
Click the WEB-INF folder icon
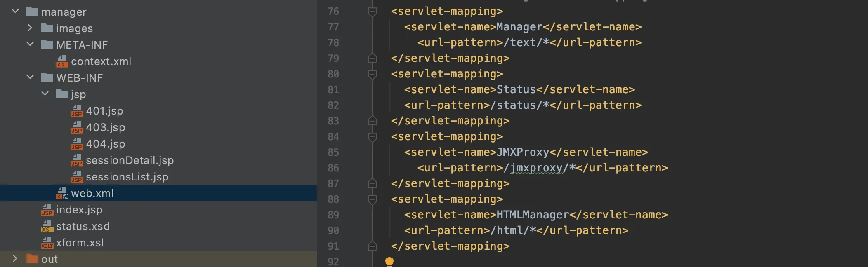47,77
